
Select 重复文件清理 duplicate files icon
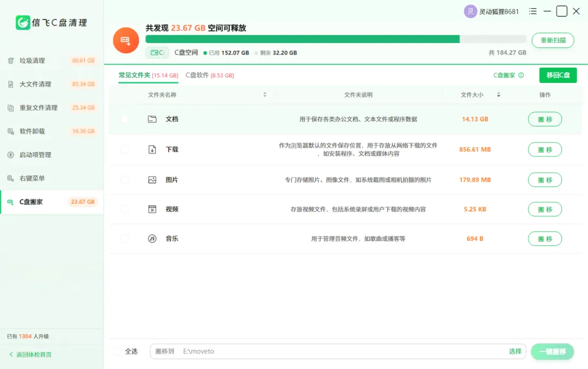(x=10, y=108)
